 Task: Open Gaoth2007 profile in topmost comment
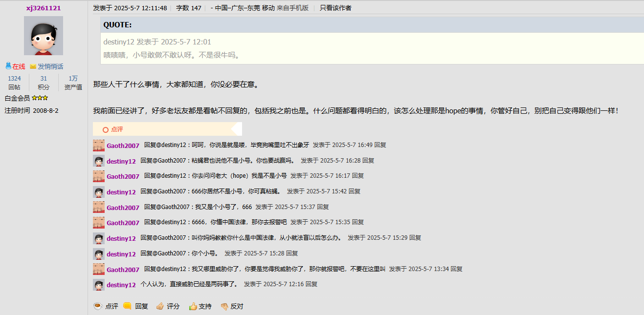coord(123,146)
